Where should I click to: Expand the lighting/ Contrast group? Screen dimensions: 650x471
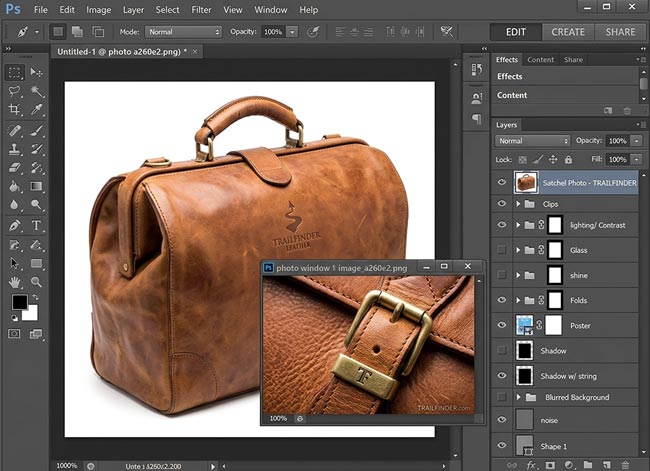pos(518,225)
